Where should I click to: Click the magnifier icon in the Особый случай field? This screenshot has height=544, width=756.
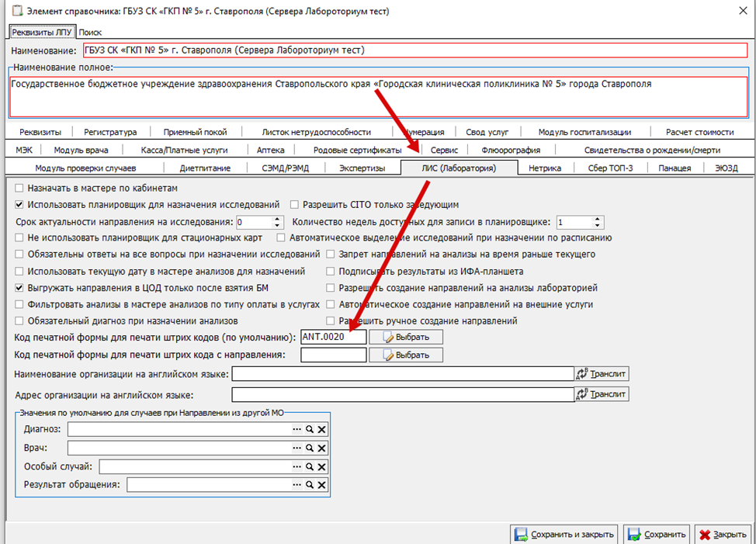(309, 466)
